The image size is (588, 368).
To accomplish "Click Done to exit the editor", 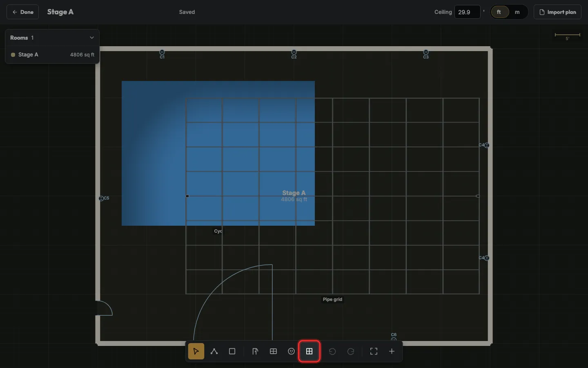I will pos(23,12).
